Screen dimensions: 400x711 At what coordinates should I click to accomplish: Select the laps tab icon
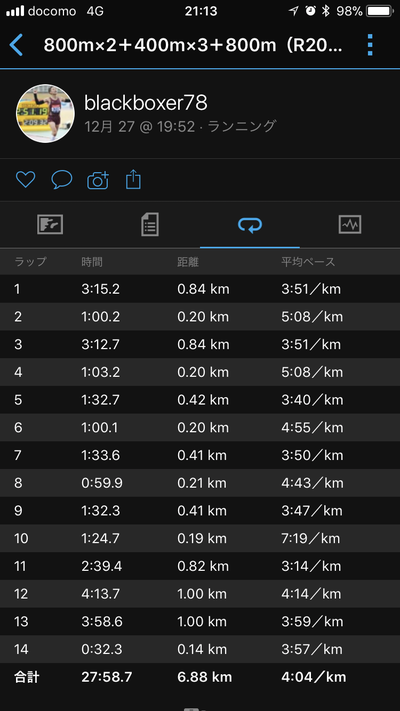pyautogui.click(x=250, y=224)
